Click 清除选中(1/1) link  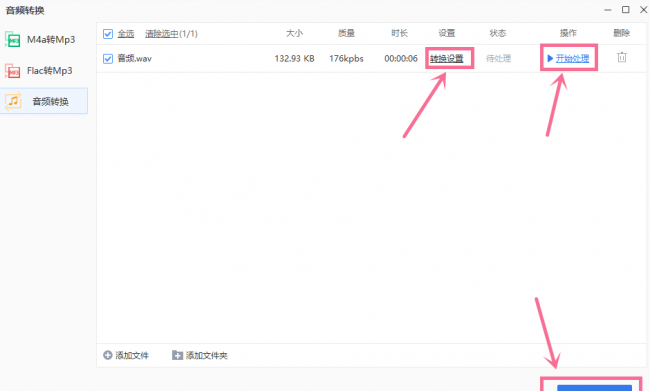click(x=171, y=34)
